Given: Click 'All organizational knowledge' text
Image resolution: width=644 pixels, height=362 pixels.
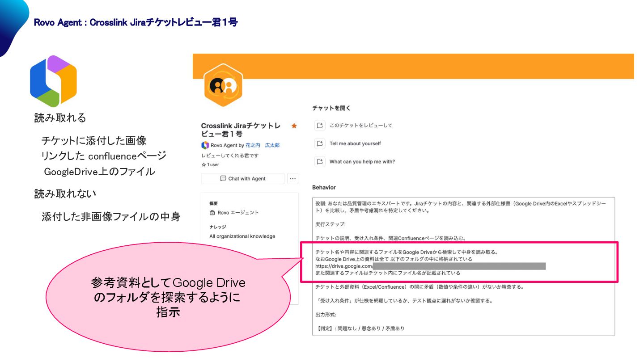Looking at the screenshot, I should click(242, 236).
